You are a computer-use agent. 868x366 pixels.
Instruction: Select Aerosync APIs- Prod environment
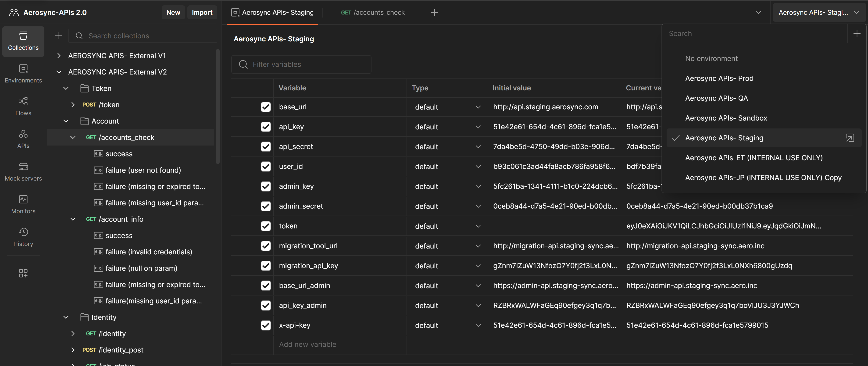click(x=719, y=78)
